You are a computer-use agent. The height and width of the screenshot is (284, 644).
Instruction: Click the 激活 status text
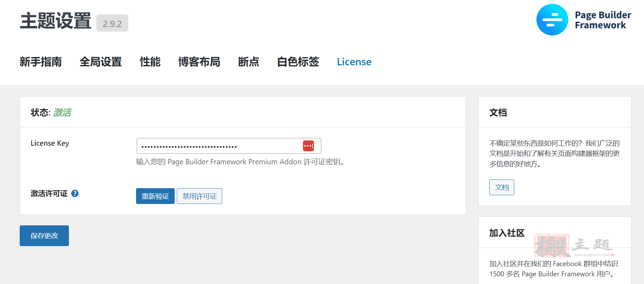62,112
